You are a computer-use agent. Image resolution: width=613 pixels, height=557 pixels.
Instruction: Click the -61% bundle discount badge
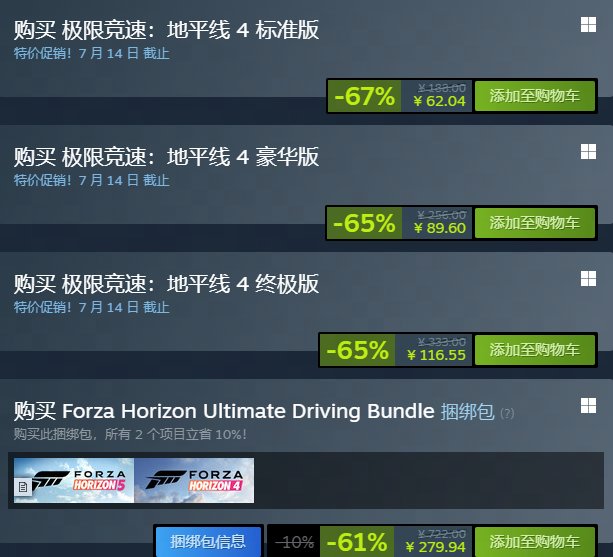[357, 542]
